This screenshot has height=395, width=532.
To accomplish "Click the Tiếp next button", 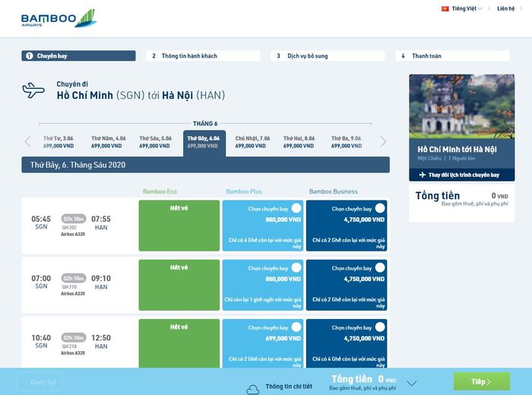I will [x=481, y=381].
